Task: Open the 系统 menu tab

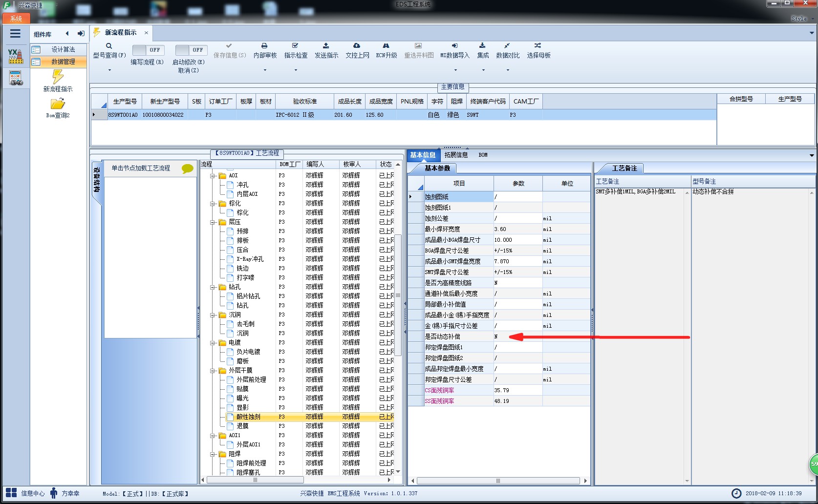Action: [16, 19]
